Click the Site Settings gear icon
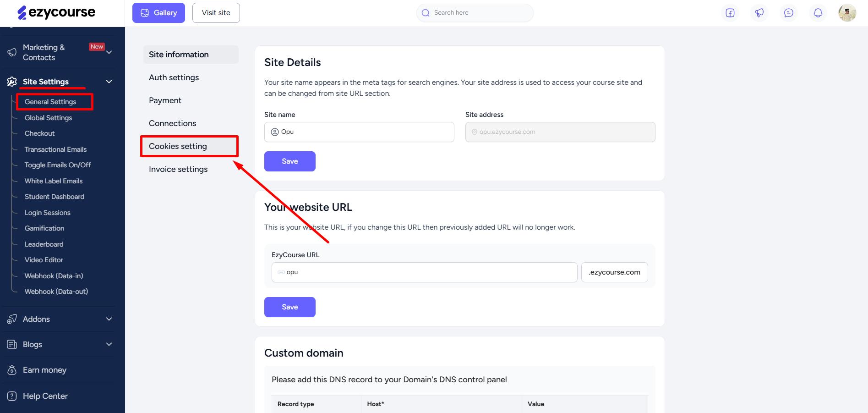868x413 pixels. [x=12, y=82]
